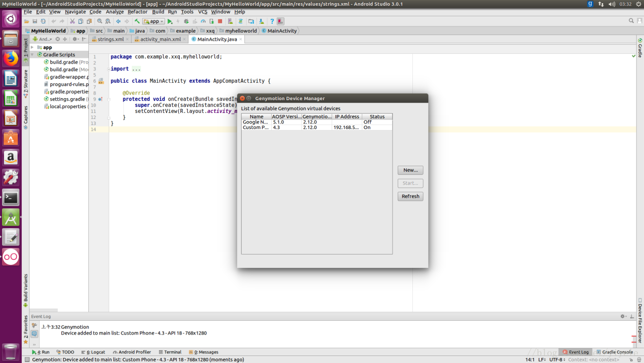Collapse the onCreate method fold marker
The image size is (644, 363).
pyautogui.click(x=109, y=99)
